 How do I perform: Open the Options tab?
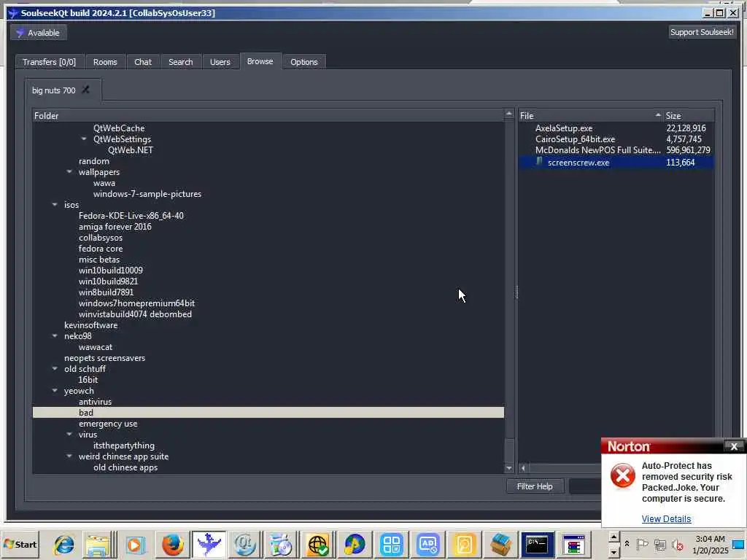click(x=304, y=62)
